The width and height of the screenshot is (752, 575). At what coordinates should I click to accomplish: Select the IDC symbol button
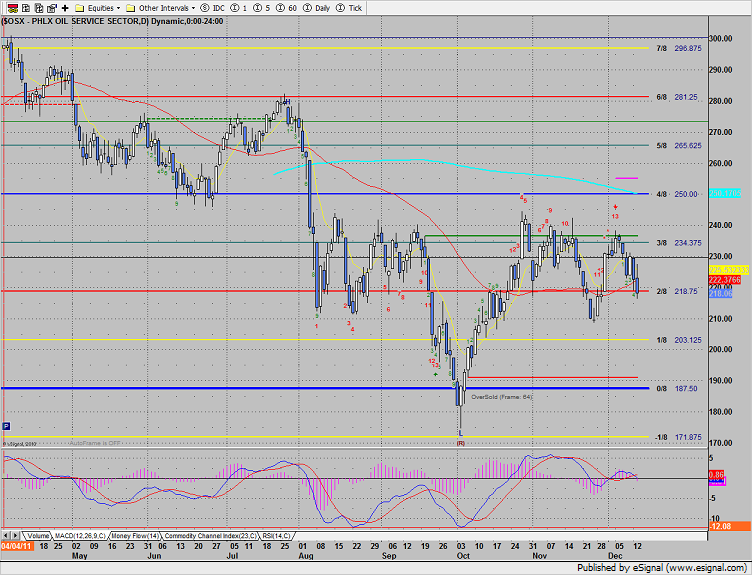coord(212,8)
